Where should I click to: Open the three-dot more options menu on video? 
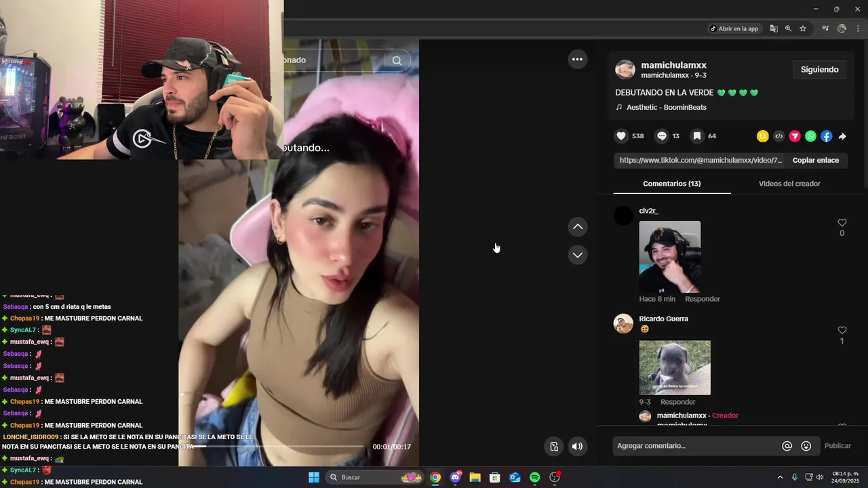point(577,60)
